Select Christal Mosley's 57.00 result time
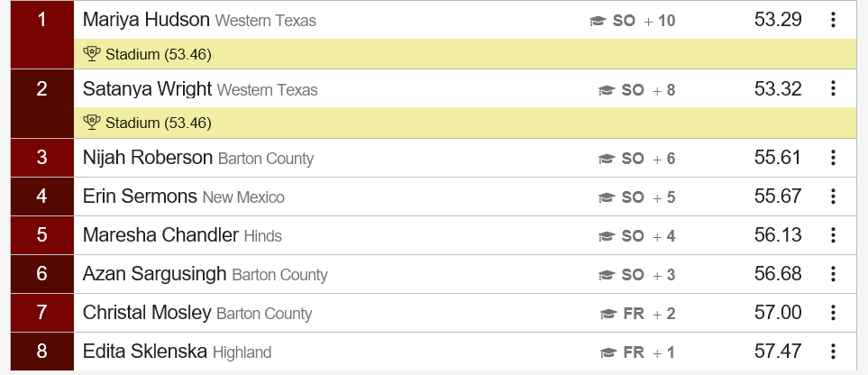Image resolution: width=868 pixels, height=375 pixels. click(778, 313)
